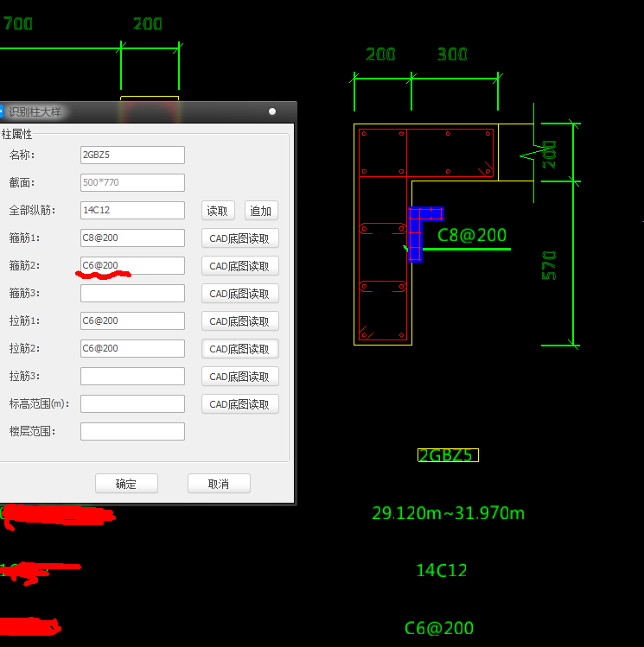The image size is (644, 647).
Task: Click the 名称 field containing 2GBZ5
Action: [132, 155]
